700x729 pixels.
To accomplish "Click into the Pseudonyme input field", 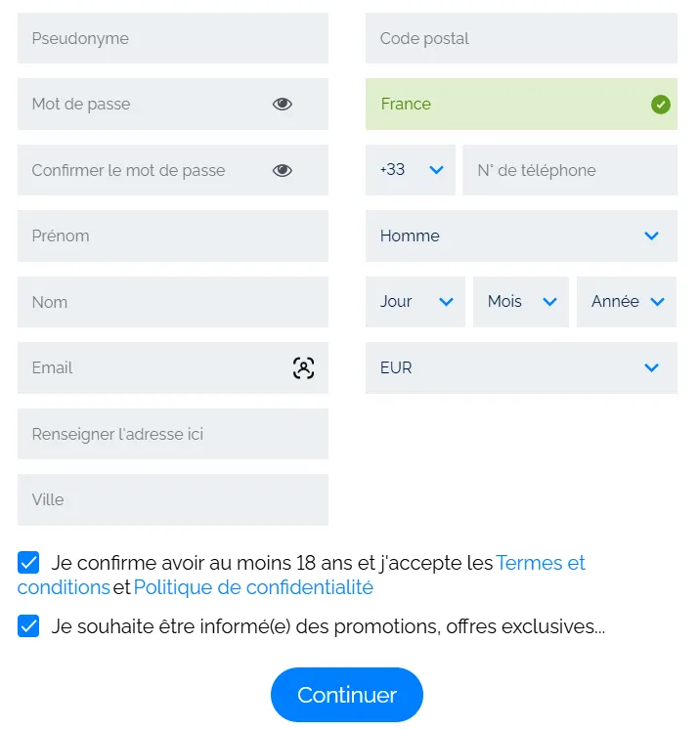I will point(172,39).
